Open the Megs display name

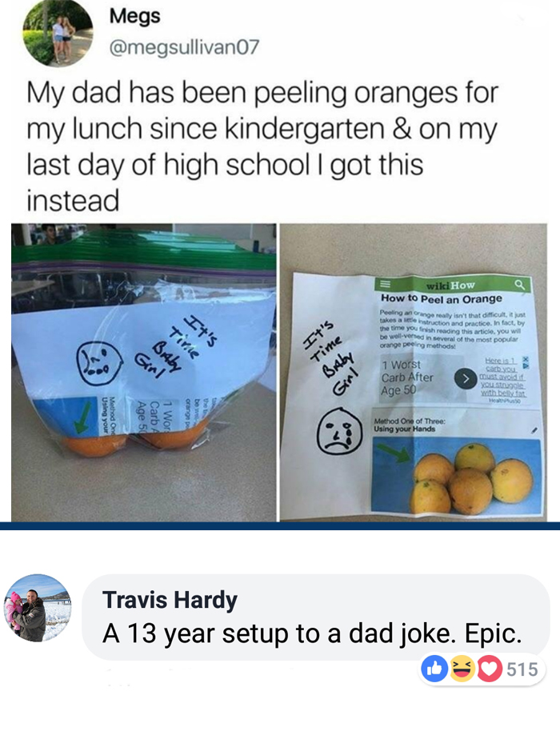135,15
